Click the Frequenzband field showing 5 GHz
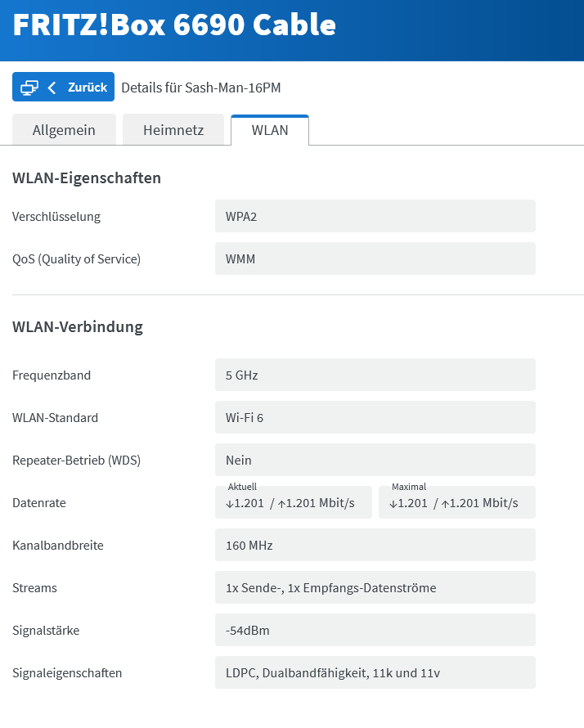 [x=375, y=375]
